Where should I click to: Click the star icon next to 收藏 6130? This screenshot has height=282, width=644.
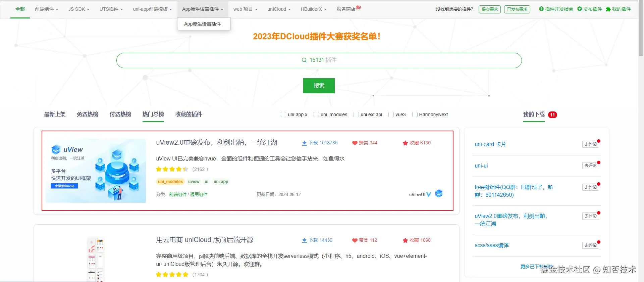pyautogui.click(x=405, y=143)
